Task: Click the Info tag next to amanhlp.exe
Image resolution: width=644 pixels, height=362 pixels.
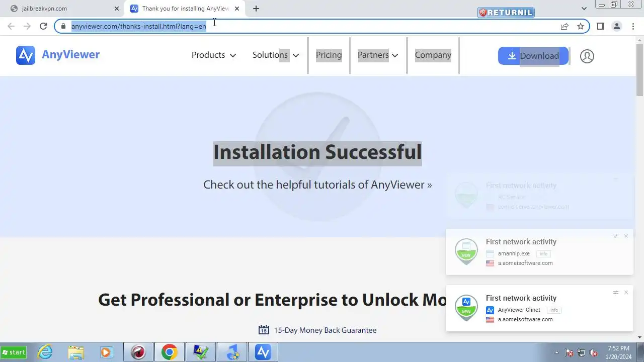Action: (543, 254)
